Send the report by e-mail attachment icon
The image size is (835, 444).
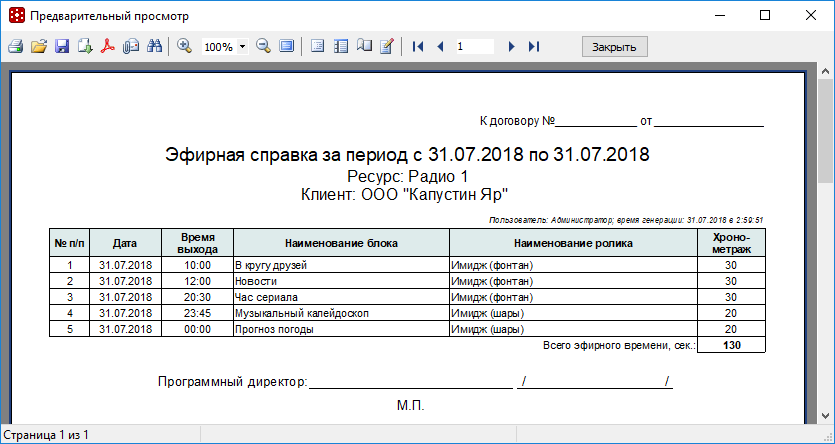coord(131,46)
